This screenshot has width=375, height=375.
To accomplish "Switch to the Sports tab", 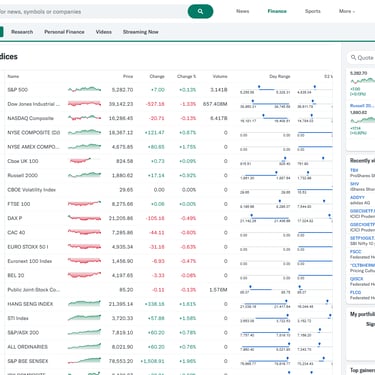I will (x=313, y=11).
